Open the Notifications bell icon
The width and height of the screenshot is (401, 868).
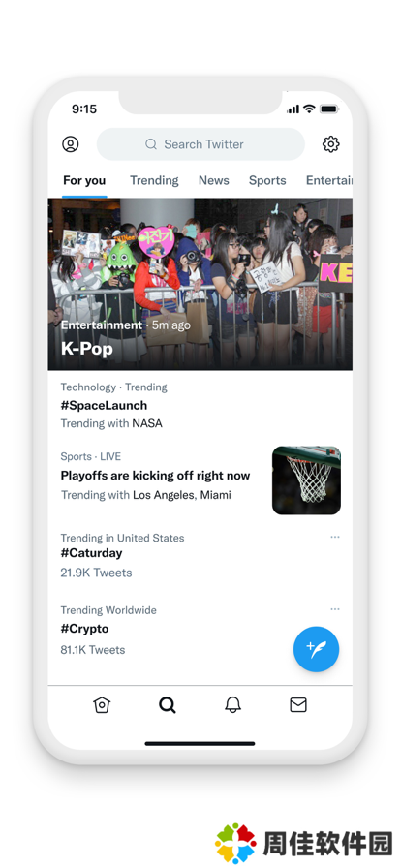click(x=233, y=704)
